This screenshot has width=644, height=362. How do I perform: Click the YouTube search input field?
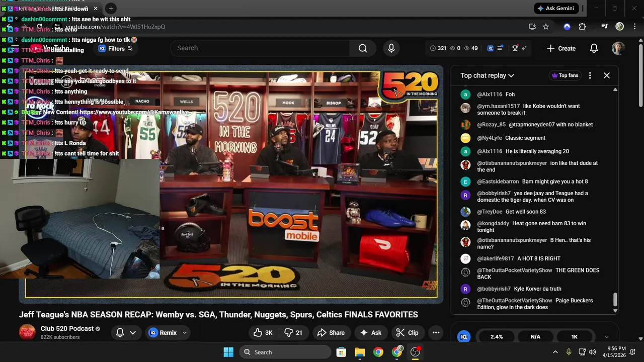pos(260,48)
